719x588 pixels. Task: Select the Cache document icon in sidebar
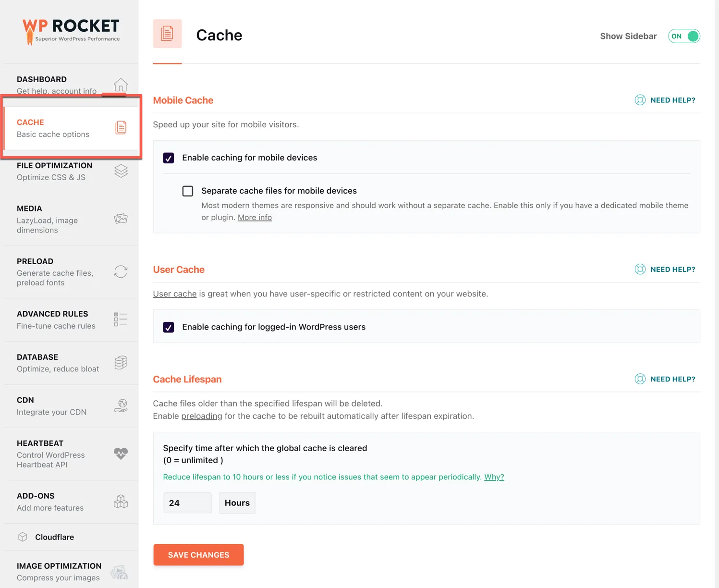click(x=121, y=127)
